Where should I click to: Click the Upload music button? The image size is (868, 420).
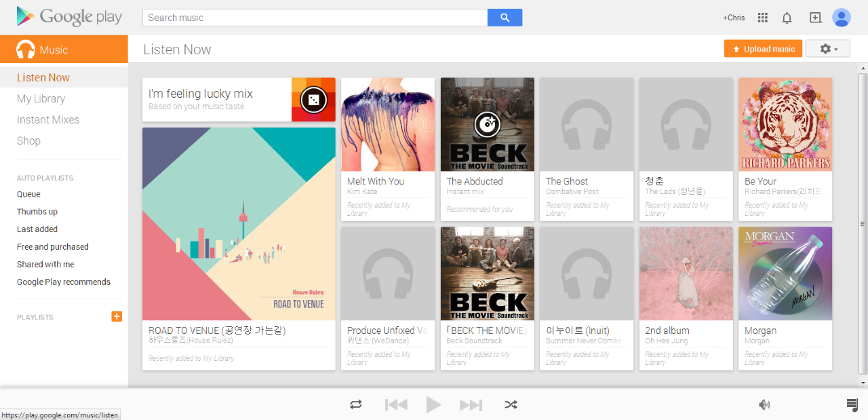[x=763, y=48]
